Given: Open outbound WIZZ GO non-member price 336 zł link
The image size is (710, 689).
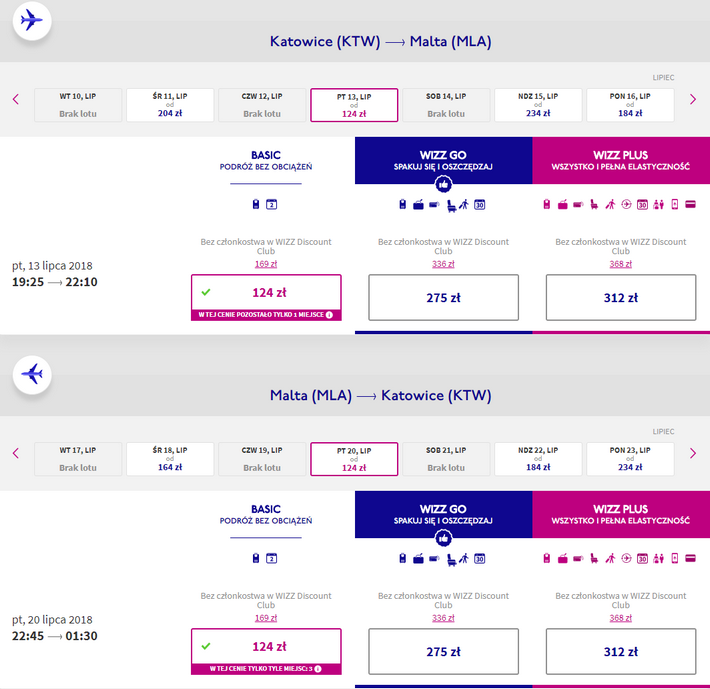Looking at the screenshot, I should (443, 264).
